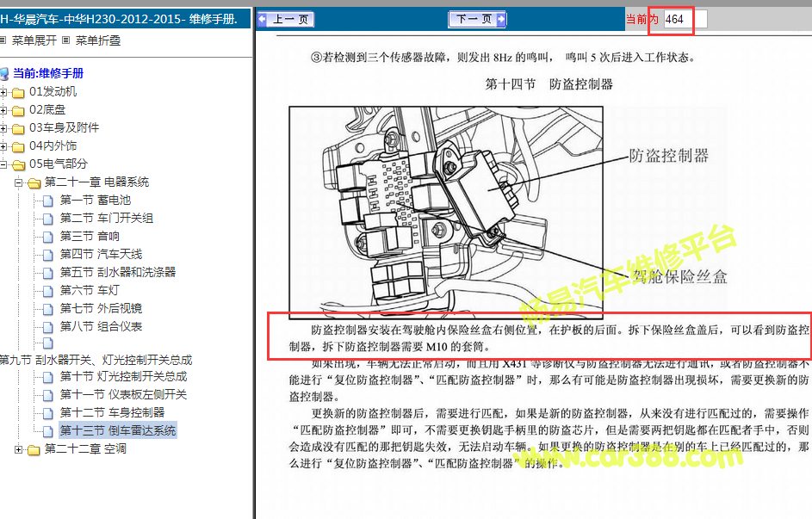Click page icon beside 第十三节 倒车雷达系统
The image size is (812, 519).
pos(47,431)
